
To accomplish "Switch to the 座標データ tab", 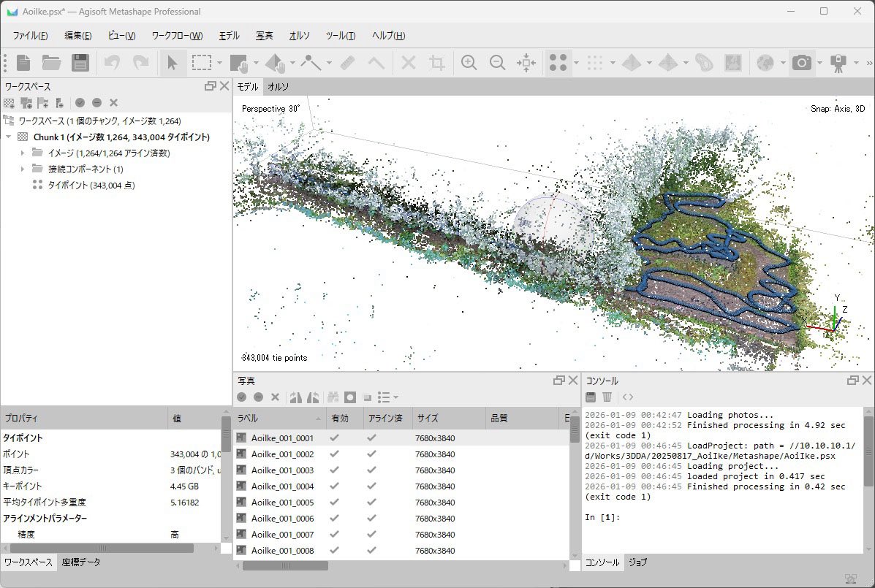I will coord(81,562).
